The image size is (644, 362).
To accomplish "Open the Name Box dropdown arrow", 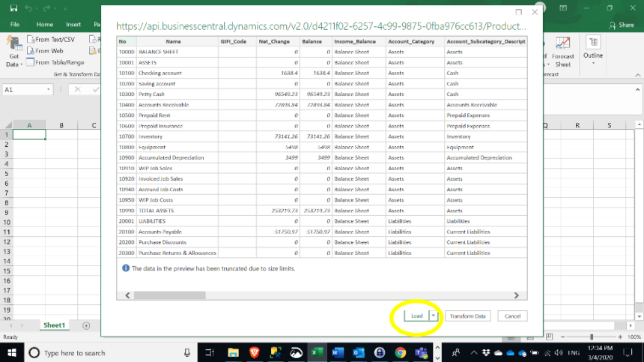I will point(49,90).
